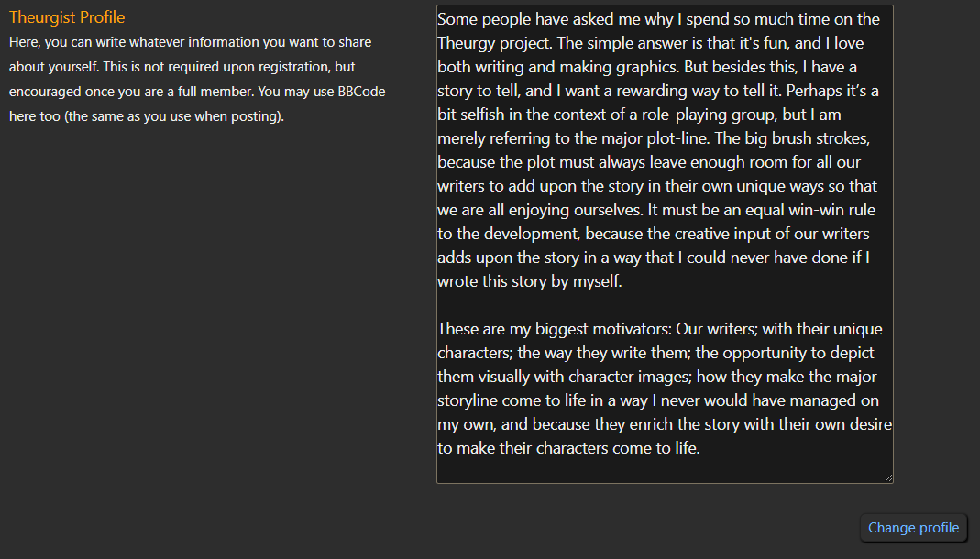Screen dimensions: 980x559
Task: Click the textarea resize handle corner
Action: pyautogui.click(x=888, y=477)
